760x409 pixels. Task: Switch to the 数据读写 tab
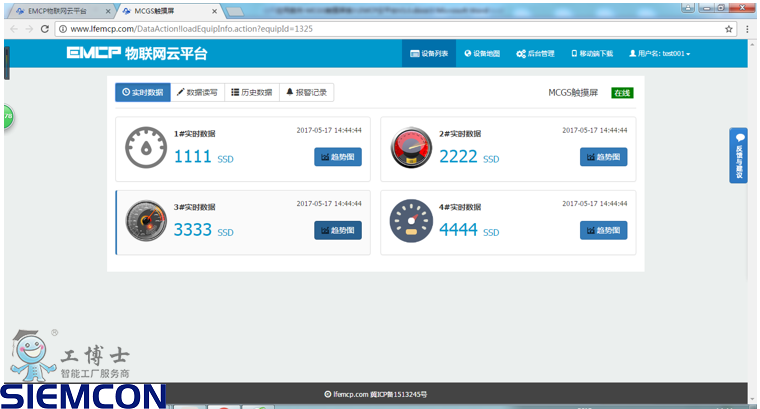point(197,92)
